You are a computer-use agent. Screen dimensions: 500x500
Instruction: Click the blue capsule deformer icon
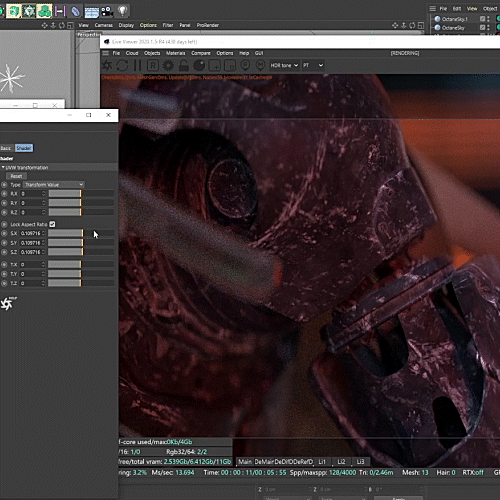pos(76,11)
